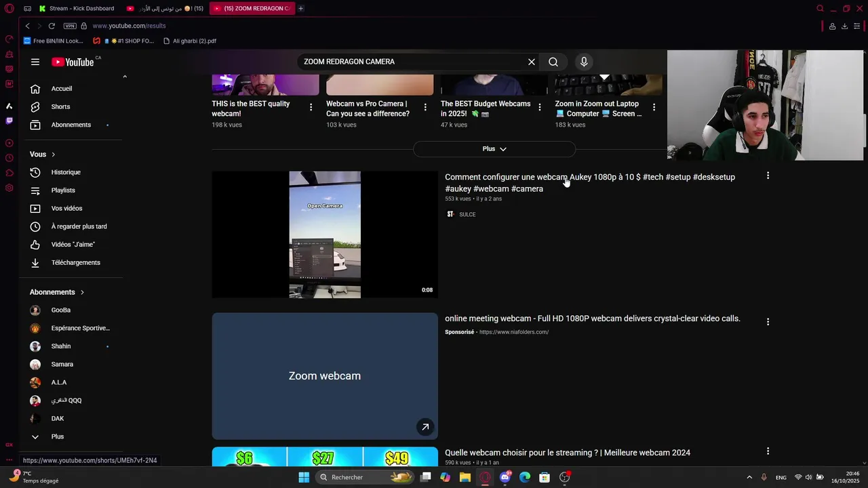
Task: Switch to the Stream - Kick Dashboard tab
Action: point(77,8)
